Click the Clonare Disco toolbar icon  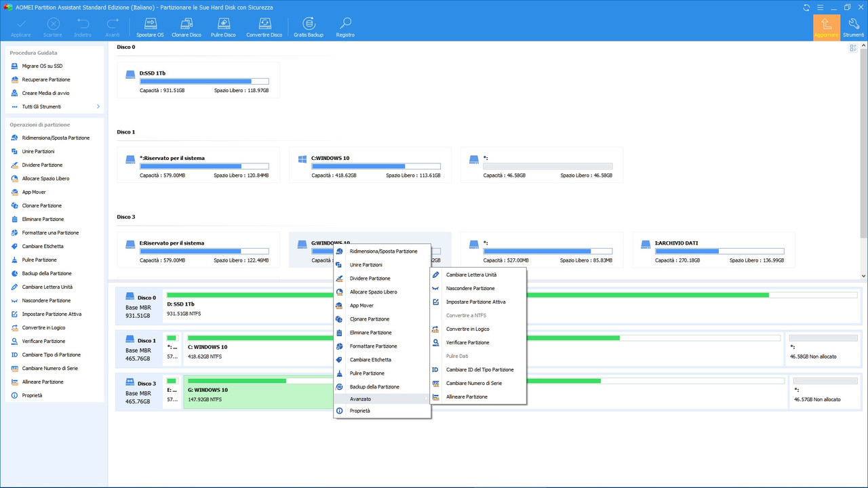186,27
